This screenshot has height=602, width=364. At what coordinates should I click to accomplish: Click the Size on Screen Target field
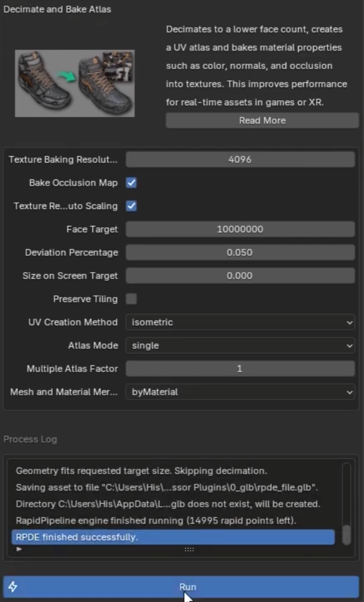(240, 275)
